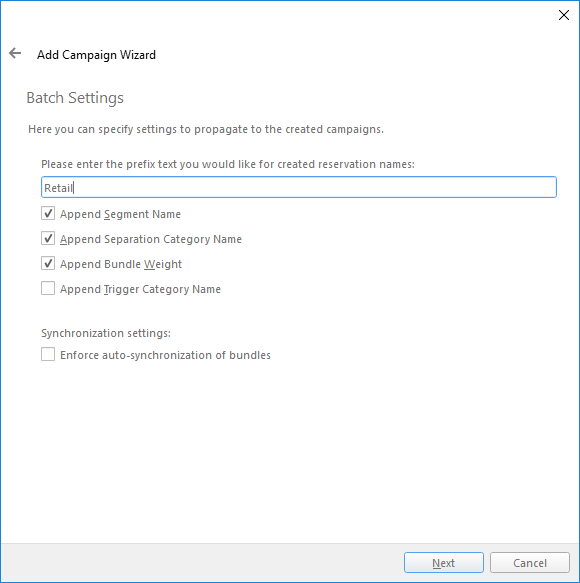Viewport: 580px width, 583px height.
Task: Uncheck the Append Separation Category Name box
Action: pyautogui.click(x=48, y=238)
